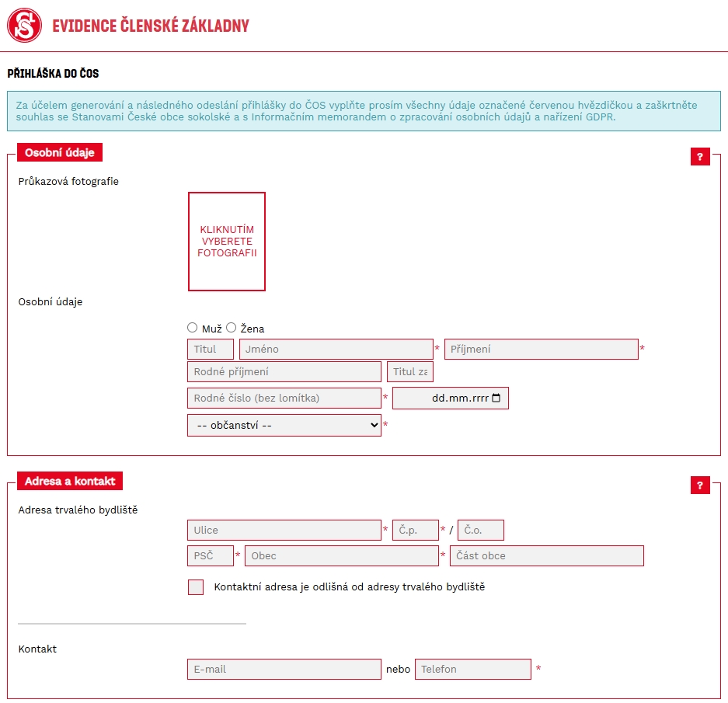Click the Evidence členské základny title link
The width and height of the screenshot is (728, 703).
click(x=151, y=26)
